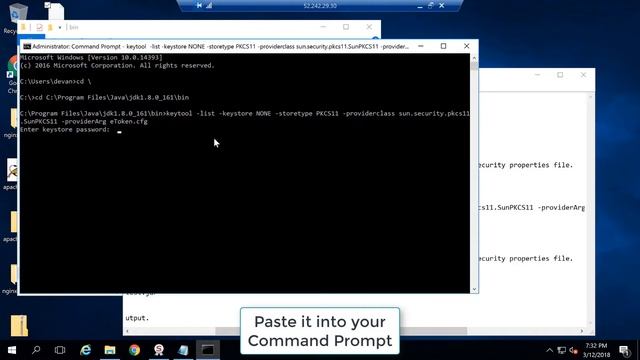This screenshot has height=360, width=640.
Task: Close the Notepad window behind
Action: coord(583,75)
